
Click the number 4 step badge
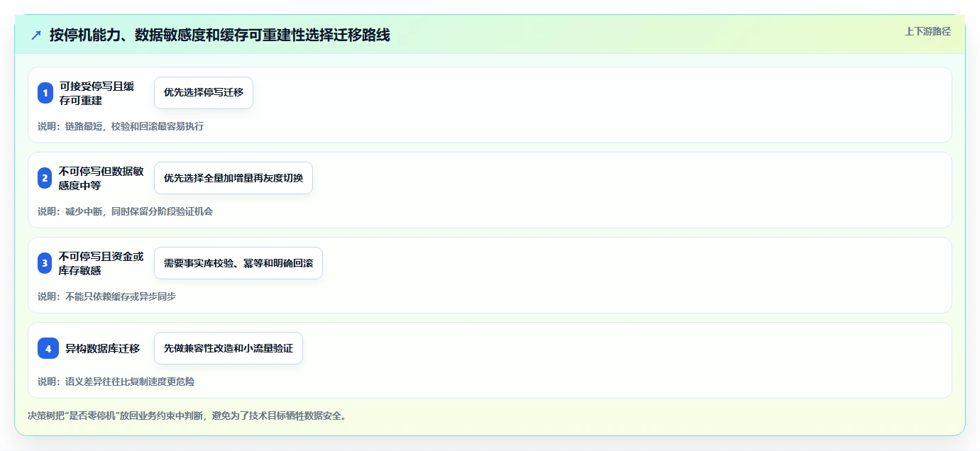pyautogui.click(x=48, y=348)
